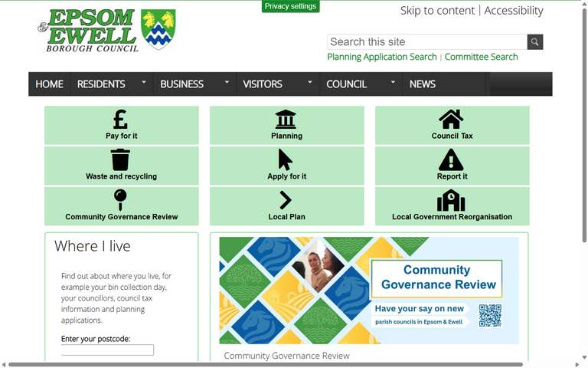Open Local Government Reorganisation building icon
This screenshot has height=368, width=588.
451,200
